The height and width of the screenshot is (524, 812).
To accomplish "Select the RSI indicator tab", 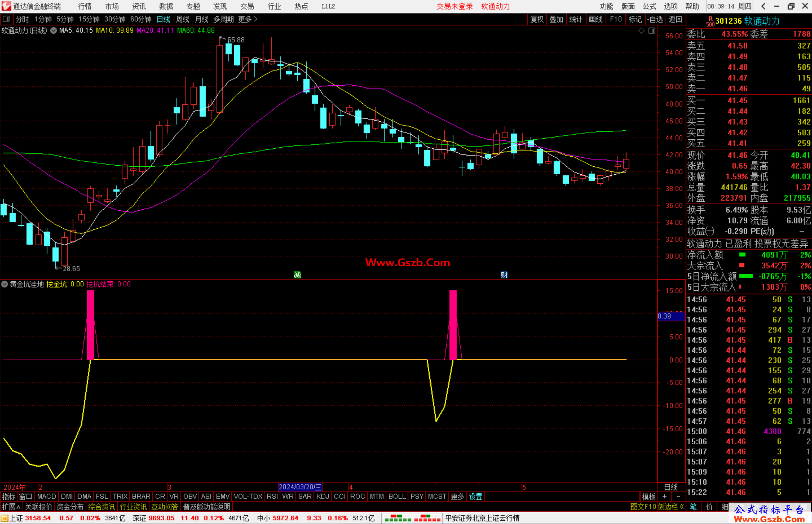I will coord(273,497).
